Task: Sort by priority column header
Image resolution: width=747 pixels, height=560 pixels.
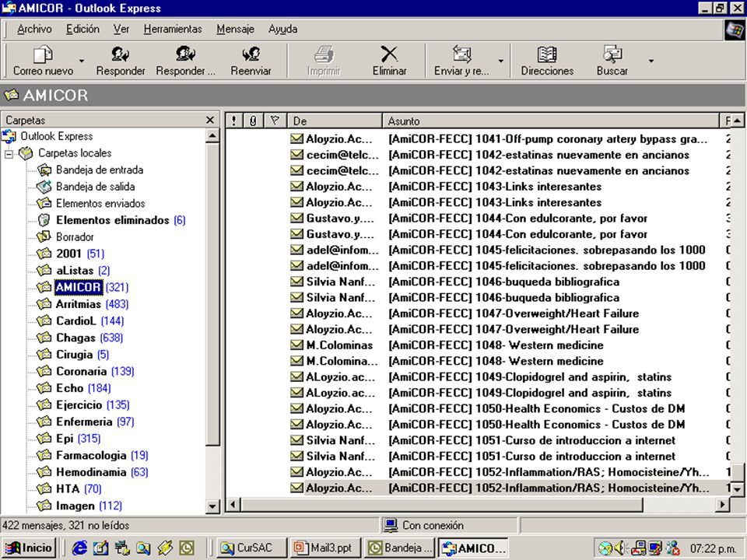Action: click(234, 121)
